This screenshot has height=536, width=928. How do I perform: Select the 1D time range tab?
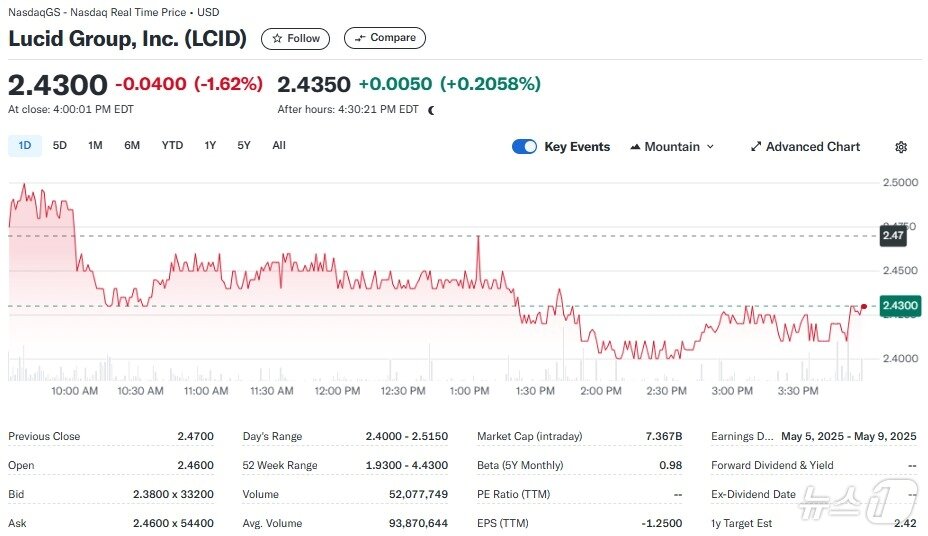coord(25,146)
